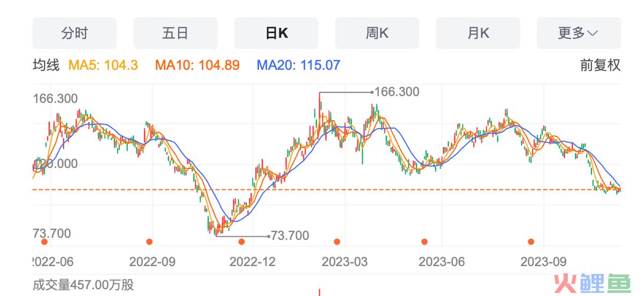
Task: Select the 日K candlestick tab
Action: pyautogui.click(x=276, y=33)
